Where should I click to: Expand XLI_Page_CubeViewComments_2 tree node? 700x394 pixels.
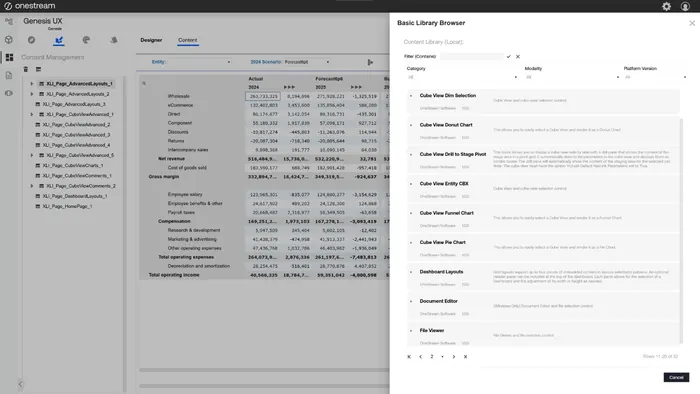(x=32, y=186)
